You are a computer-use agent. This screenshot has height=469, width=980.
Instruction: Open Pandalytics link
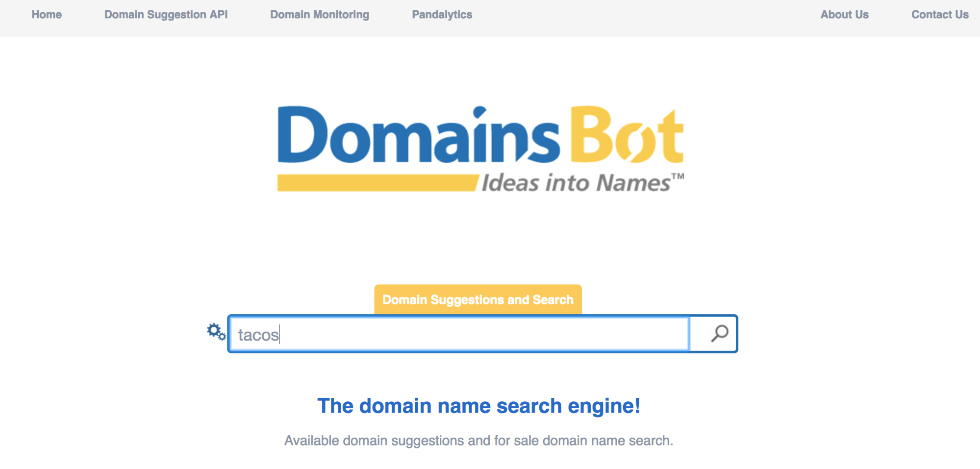point(442,15)
